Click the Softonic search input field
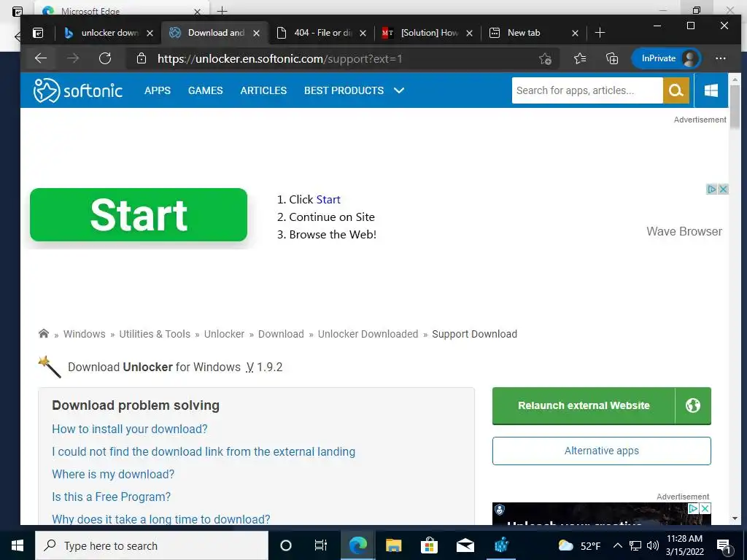The width and height of the screenshot is (747, 560). point(587,90)
